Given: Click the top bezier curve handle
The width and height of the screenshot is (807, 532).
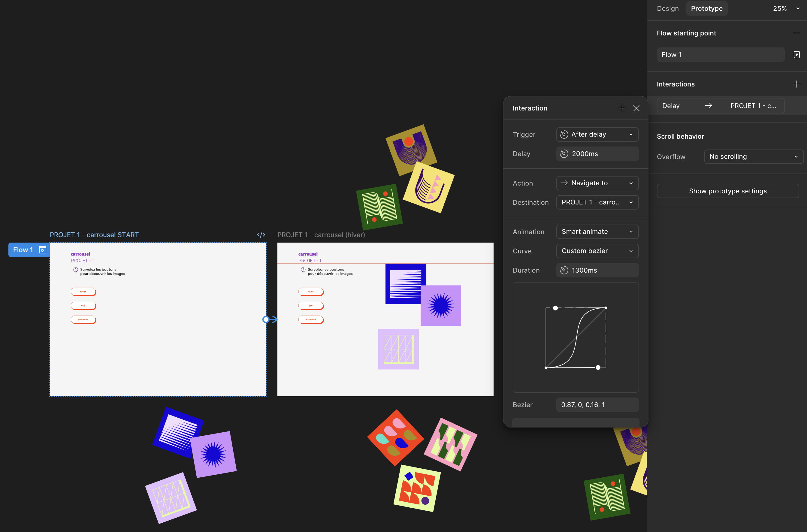Looking at the screenshot, I should point(555,308).
